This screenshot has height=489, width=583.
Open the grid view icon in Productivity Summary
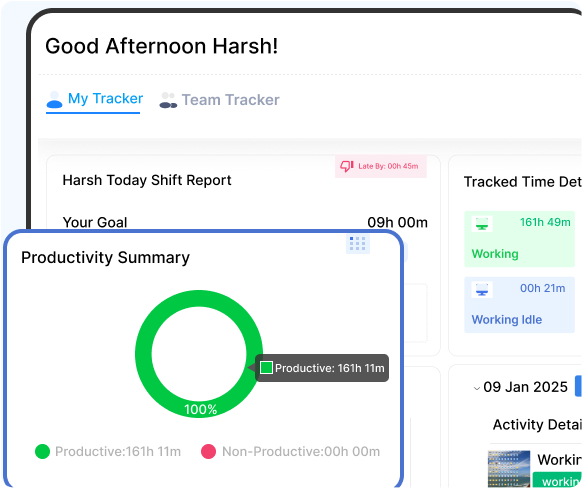tap(358, 244)
